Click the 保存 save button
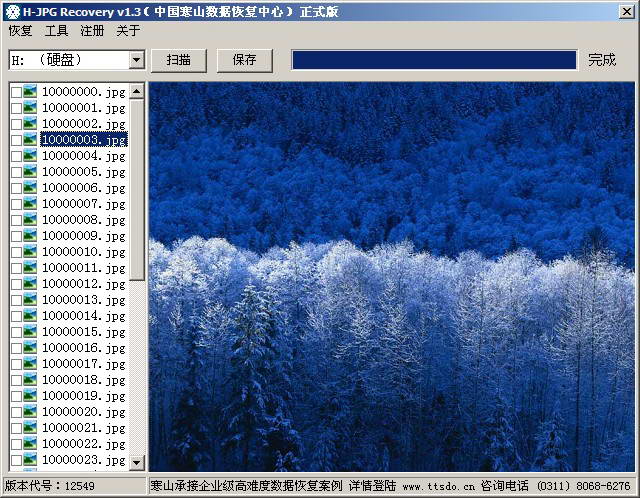The image size is (640, 498). point(244,60)
